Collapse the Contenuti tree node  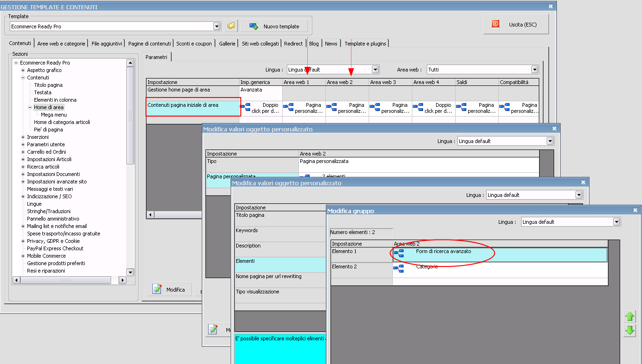tap(23, 78)
